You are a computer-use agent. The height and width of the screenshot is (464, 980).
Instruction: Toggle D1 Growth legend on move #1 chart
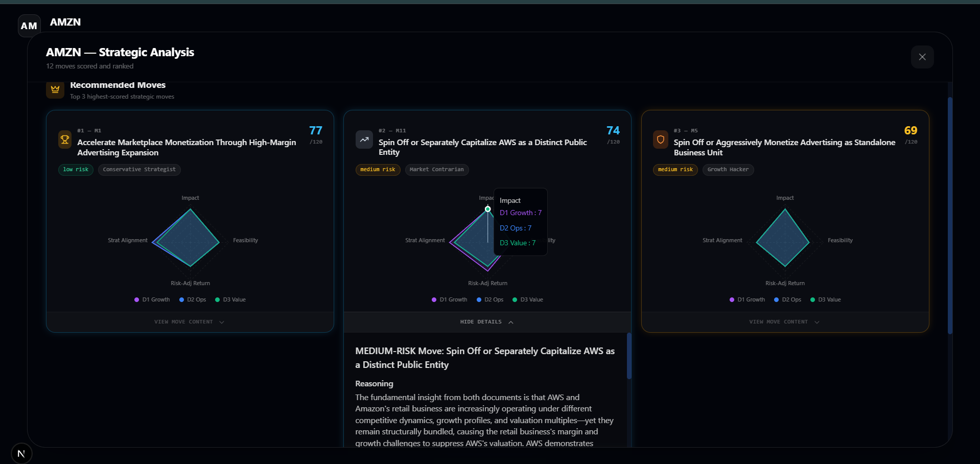pyautogui.click(x=152, y=299)
